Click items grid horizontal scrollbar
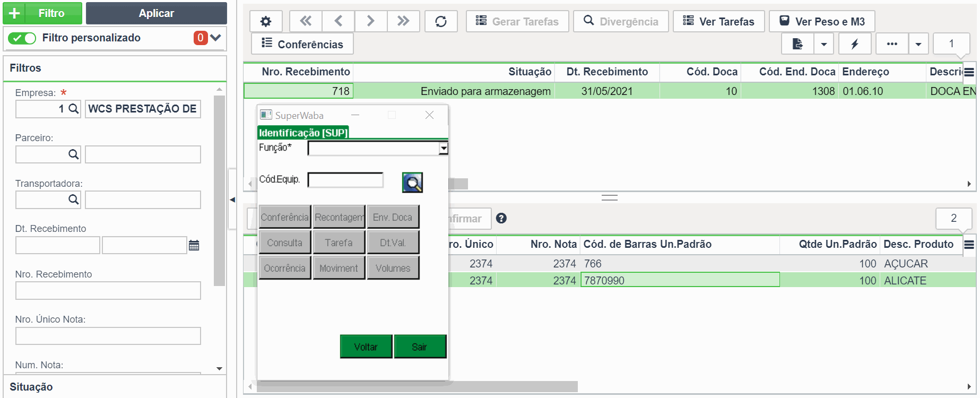The height and width of the screenshot is (398, 980). tap(417, 386)
